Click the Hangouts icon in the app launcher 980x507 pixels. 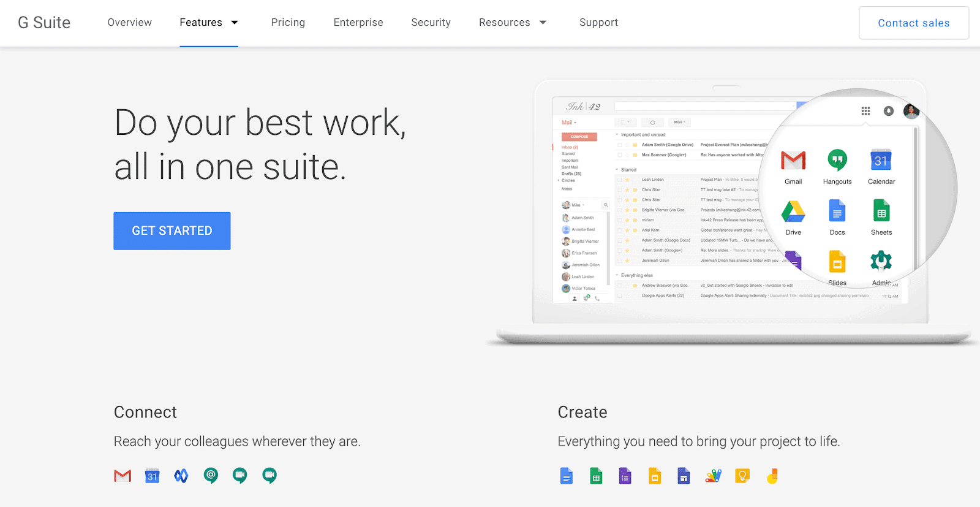point(837,161)
